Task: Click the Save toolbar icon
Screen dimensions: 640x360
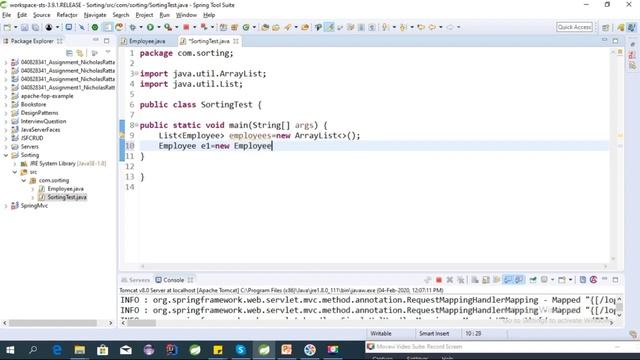Action: [24, 27]
